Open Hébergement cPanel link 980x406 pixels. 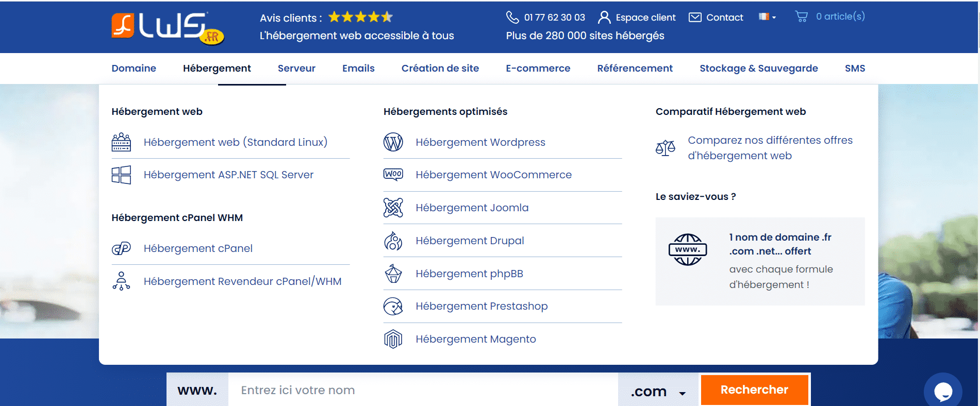pyautogui.click(x=198, y=248)
